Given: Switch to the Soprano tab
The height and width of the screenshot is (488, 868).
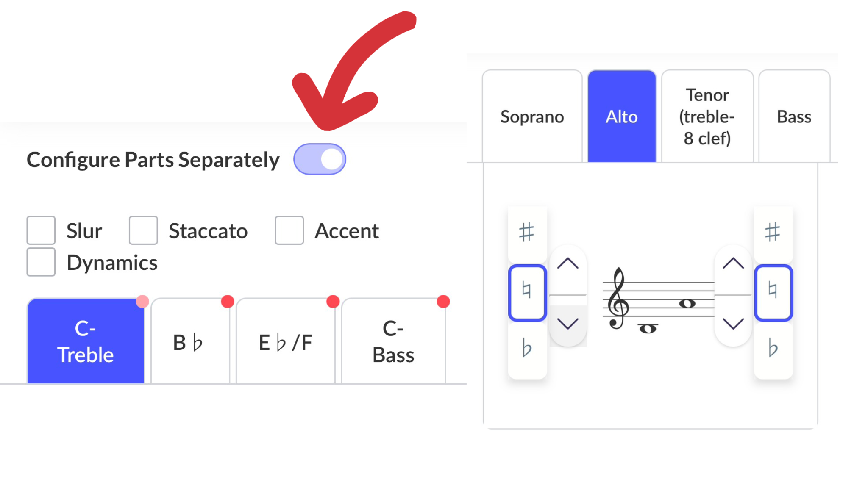Looking at the screenshot, I should 532,116.
